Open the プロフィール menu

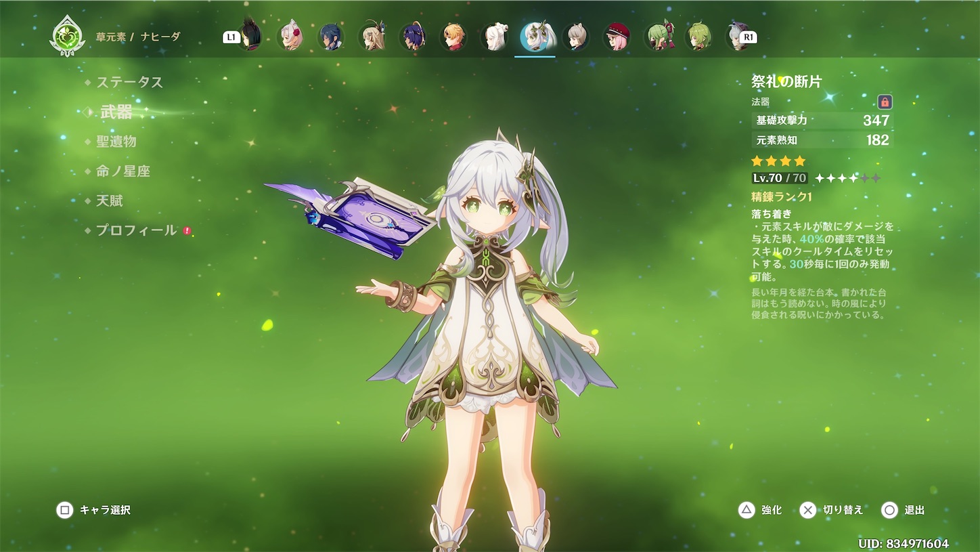[136, 230]
